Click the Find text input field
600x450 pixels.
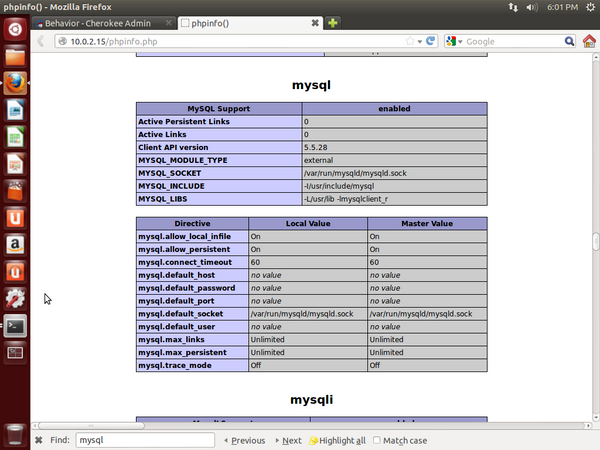pyautogui.click(x=145, y=440)
